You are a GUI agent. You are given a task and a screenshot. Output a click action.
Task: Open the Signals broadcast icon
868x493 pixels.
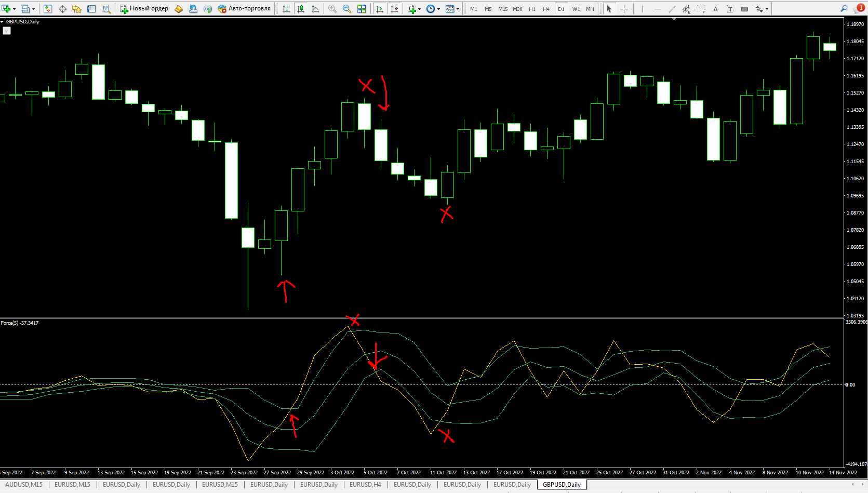pos(208,9)
